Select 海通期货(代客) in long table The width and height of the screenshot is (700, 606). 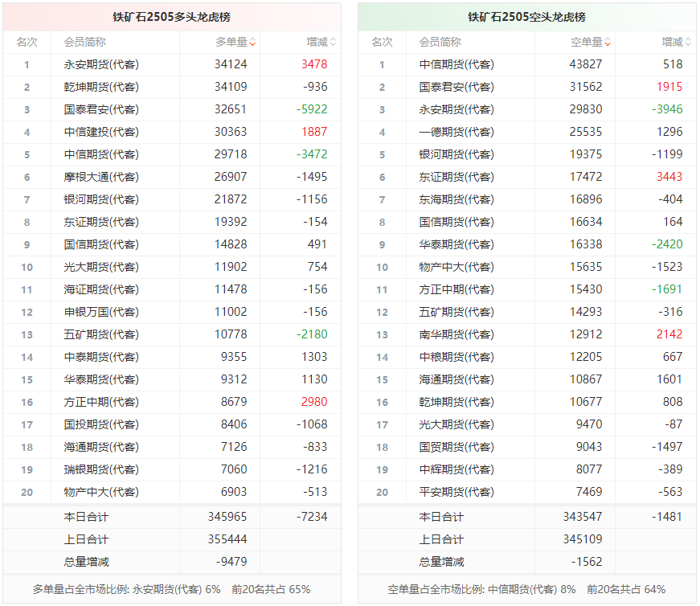(x=101, y=447)
